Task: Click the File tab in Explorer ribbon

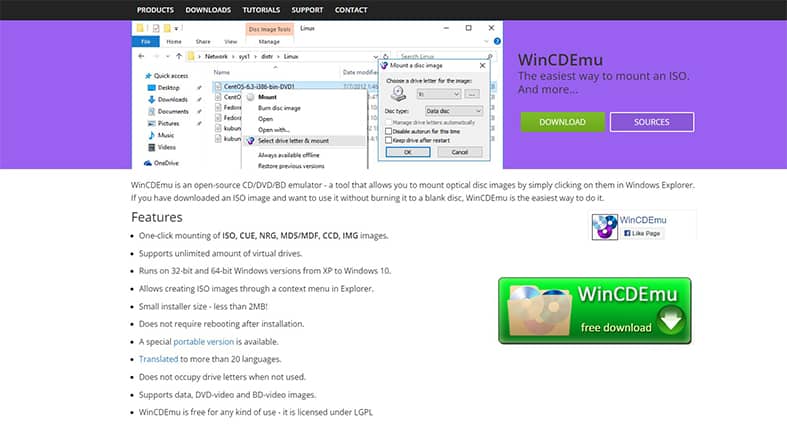Action: [x=146, y=42]
